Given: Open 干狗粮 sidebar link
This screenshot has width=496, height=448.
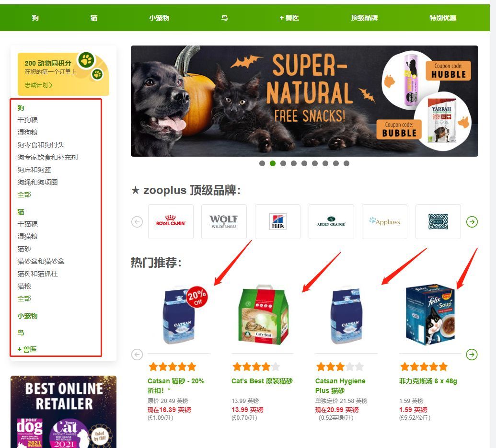Looking at the screenshot, I should tap(27, 120).
